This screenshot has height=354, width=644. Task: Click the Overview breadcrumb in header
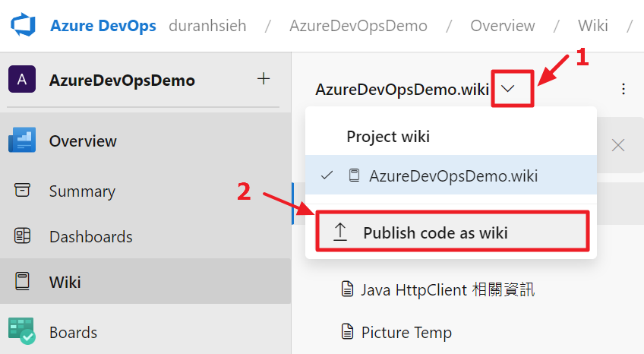(502, 26)
